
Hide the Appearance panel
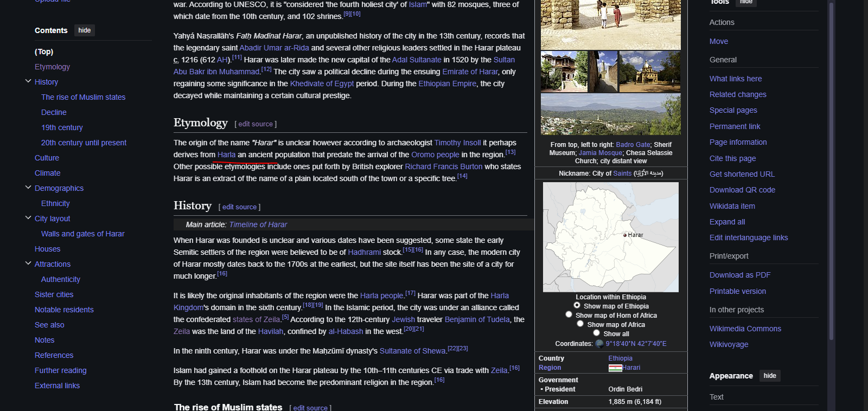(x=769, y=376)
